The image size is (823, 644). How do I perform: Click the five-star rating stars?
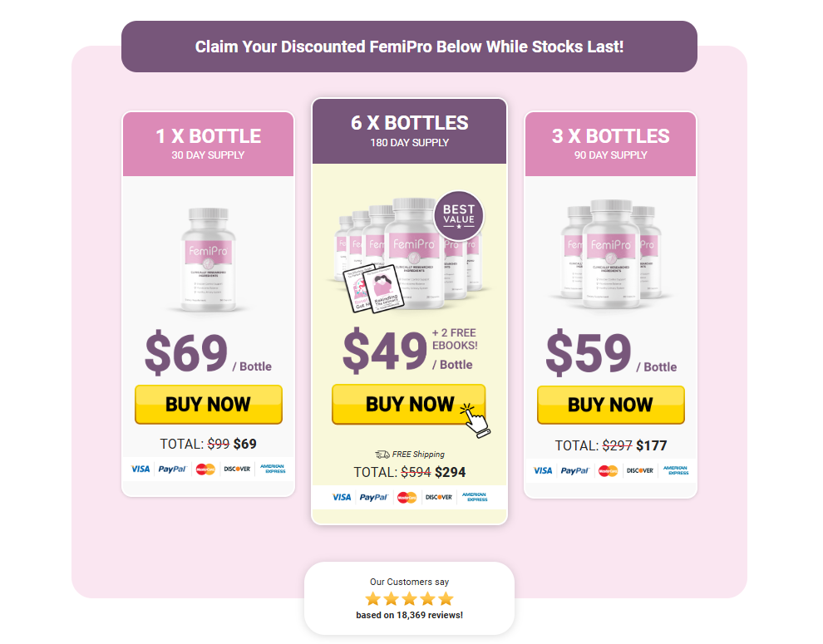pyautogui.click(x=409, y=599)
